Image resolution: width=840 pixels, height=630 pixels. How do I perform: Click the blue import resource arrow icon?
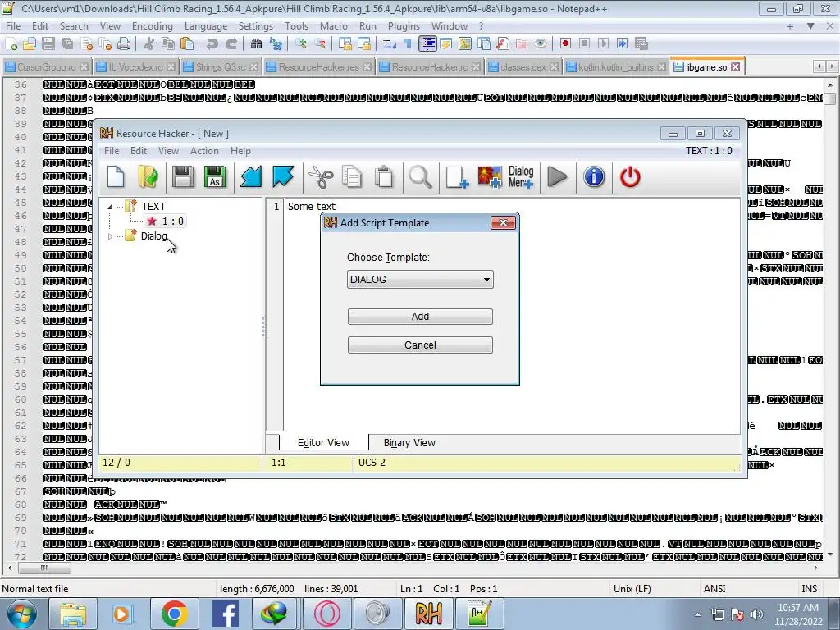[x=250, y=177]
